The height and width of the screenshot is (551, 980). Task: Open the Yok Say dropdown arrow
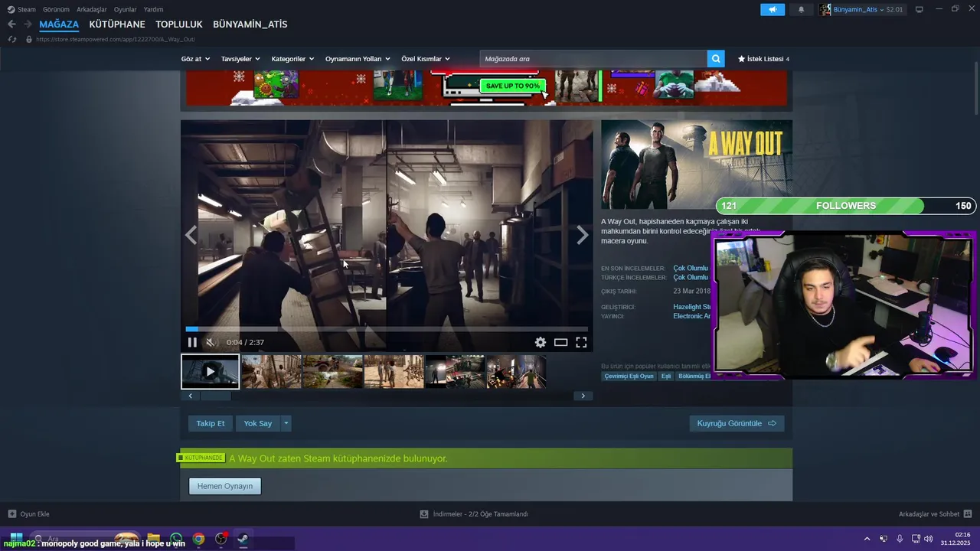(286, 423)
